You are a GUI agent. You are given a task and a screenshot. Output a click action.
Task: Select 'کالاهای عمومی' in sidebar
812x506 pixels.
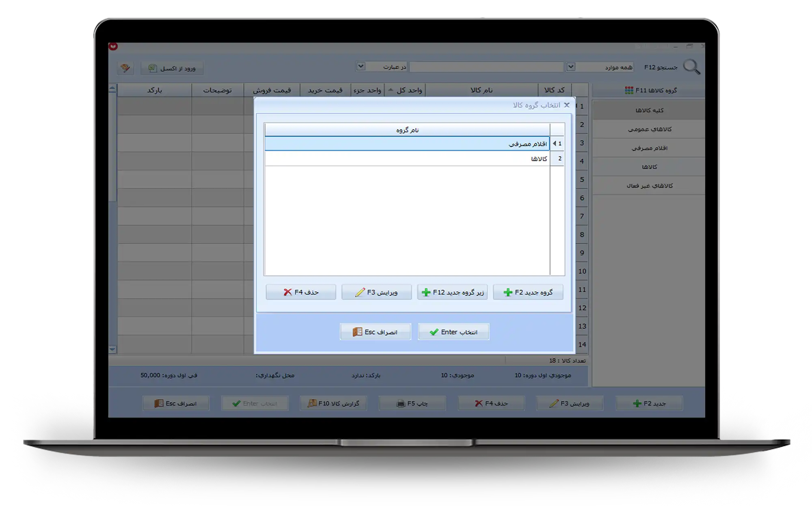pyautogui.click(x=649, y=129)
